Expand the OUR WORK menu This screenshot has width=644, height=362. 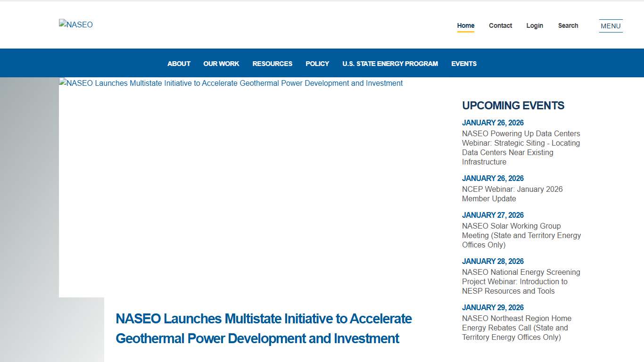(221, 64)
